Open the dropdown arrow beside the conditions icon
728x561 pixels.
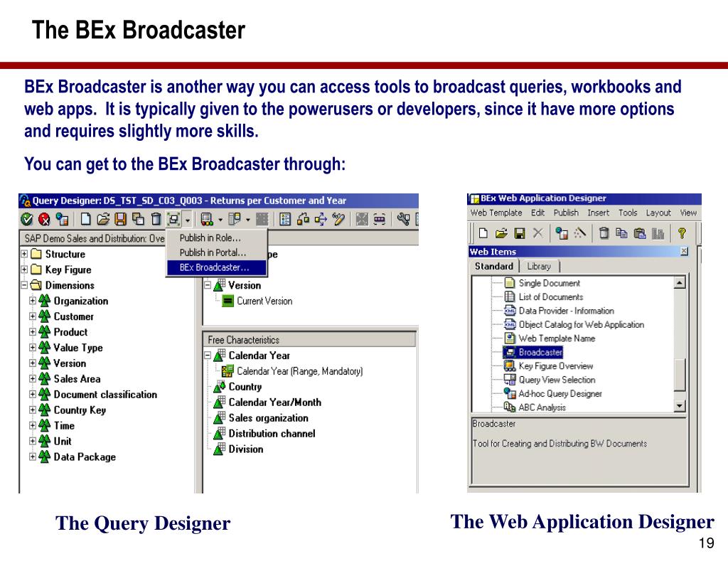pyautogui.click(x=248, y=220)
